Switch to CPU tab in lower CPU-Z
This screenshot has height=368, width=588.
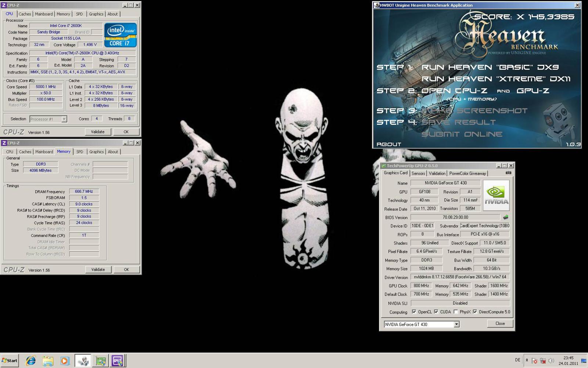(x=10, y=152)
